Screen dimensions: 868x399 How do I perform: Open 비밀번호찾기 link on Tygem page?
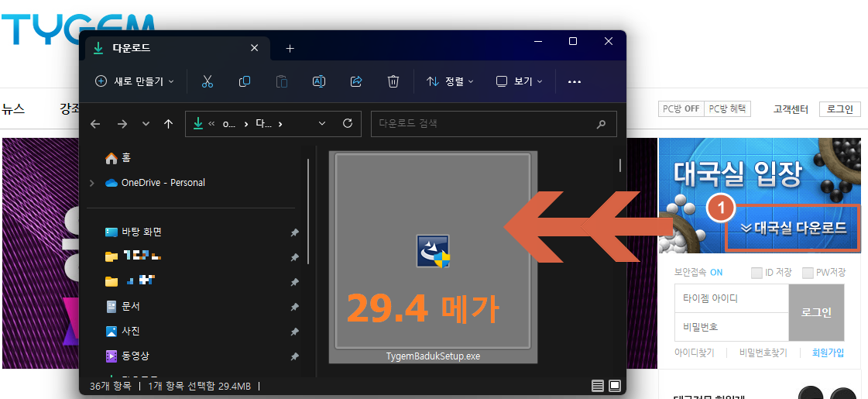pyautogui.click(x=763, y=353)
